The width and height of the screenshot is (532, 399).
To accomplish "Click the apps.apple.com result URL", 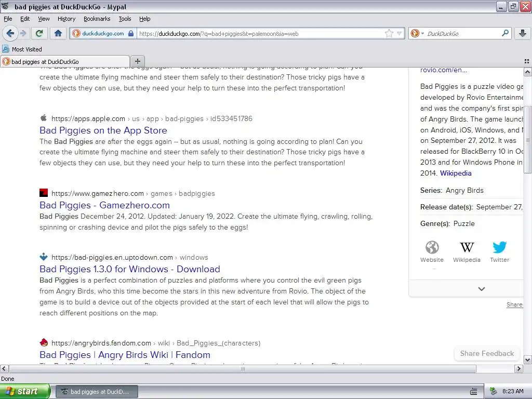I will (x=152, y=119).
